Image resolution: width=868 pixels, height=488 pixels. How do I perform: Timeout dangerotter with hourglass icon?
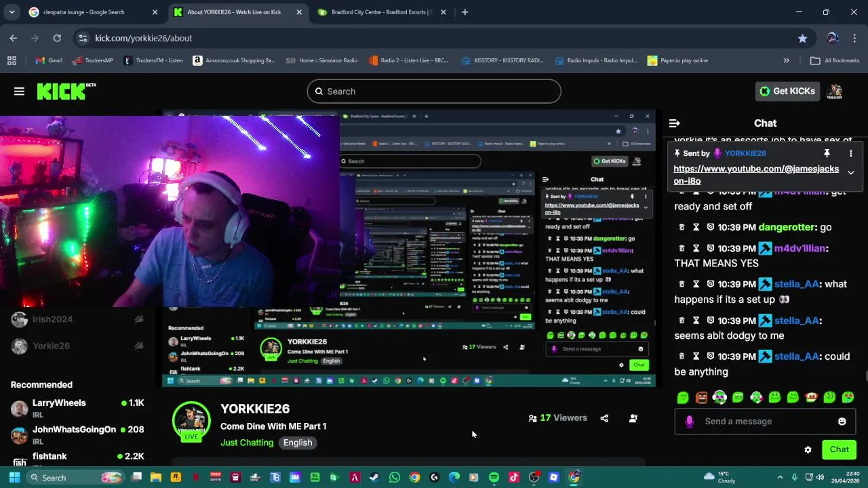coord(696,228)
